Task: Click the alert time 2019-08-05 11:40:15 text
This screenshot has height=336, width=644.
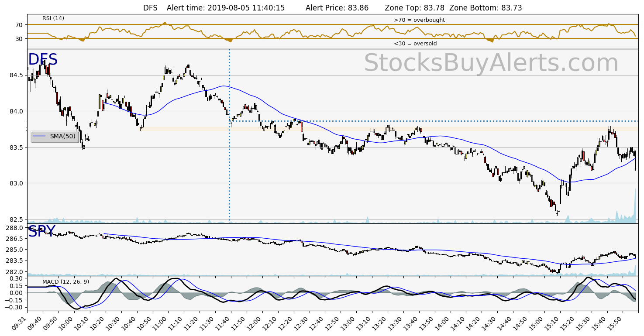Action: (x=226, y=8)
